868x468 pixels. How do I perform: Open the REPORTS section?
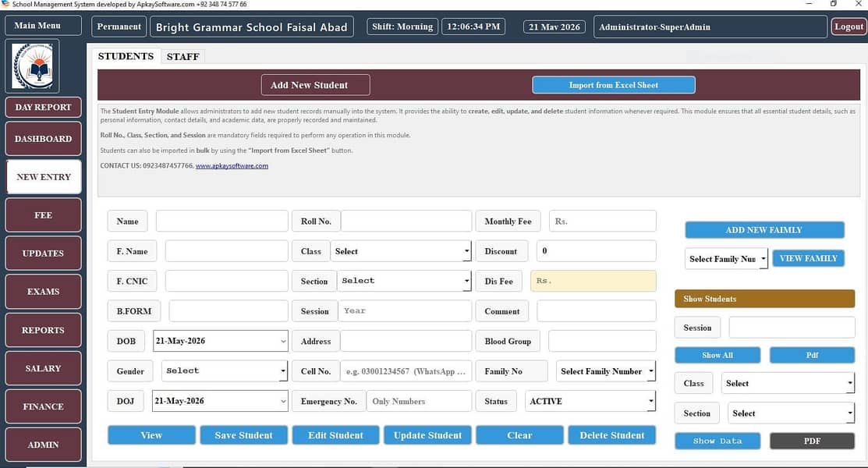(43, 330)
